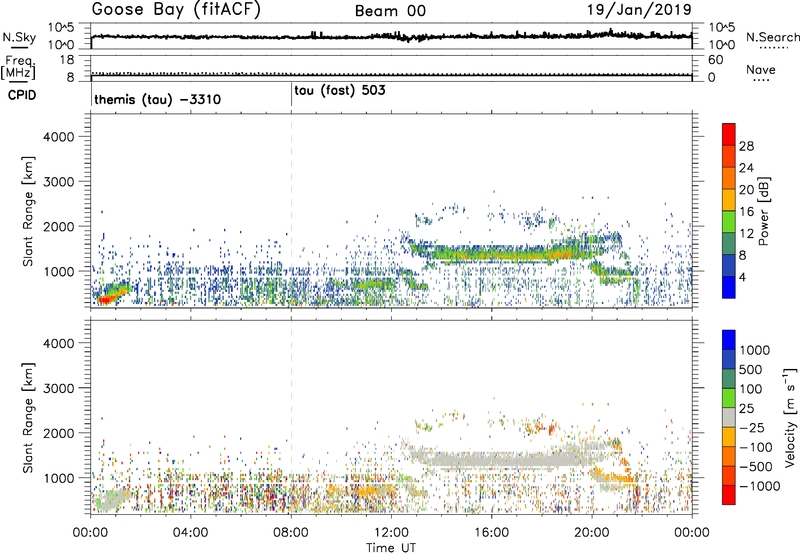This screenshot has width=800, height=554.
Task: Click the "20:00" time tick label
Action: pyautogui.click(x=592, y=533)
